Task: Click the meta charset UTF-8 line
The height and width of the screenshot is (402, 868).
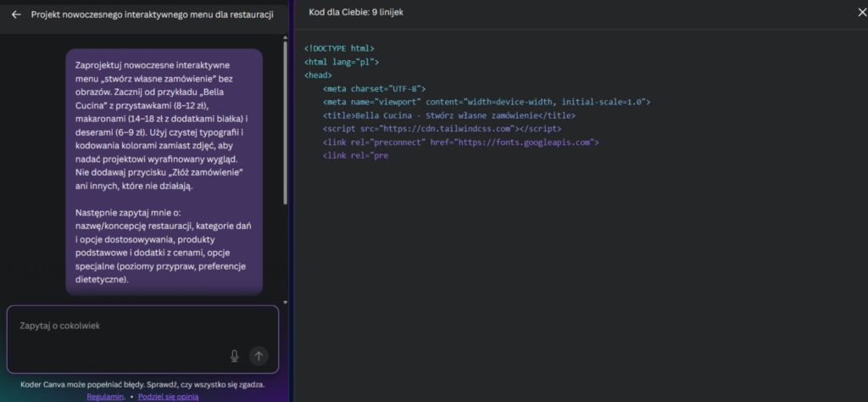Action: 374,88
